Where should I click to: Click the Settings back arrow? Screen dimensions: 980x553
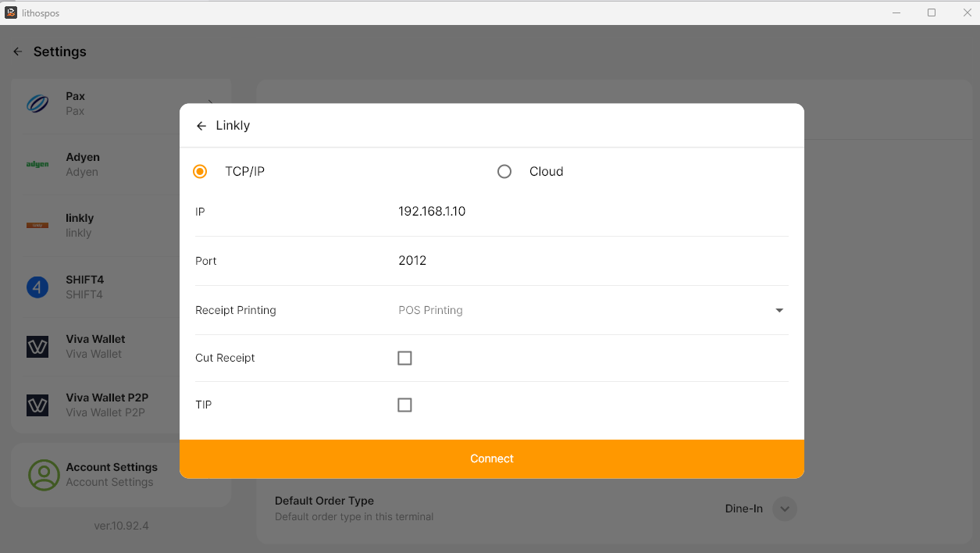point(18,52)
